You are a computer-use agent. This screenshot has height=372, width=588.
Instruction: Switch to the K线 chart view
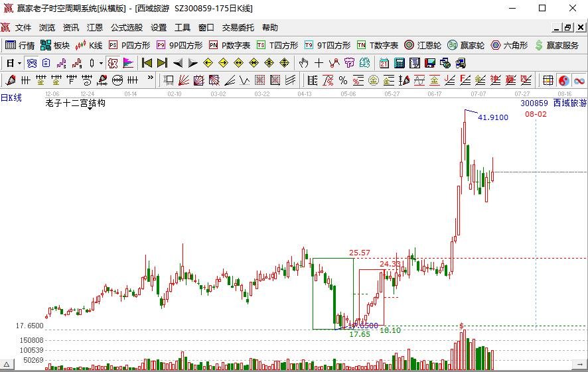(x=88, y=45)
